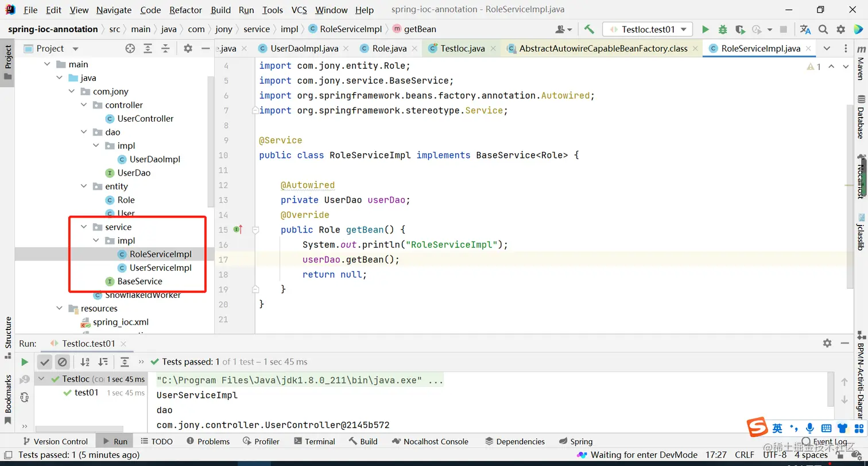Image resolution: width=868 pixels, height=466 pixels.
Task: Open the Event Log
Action: coord(824,441)
